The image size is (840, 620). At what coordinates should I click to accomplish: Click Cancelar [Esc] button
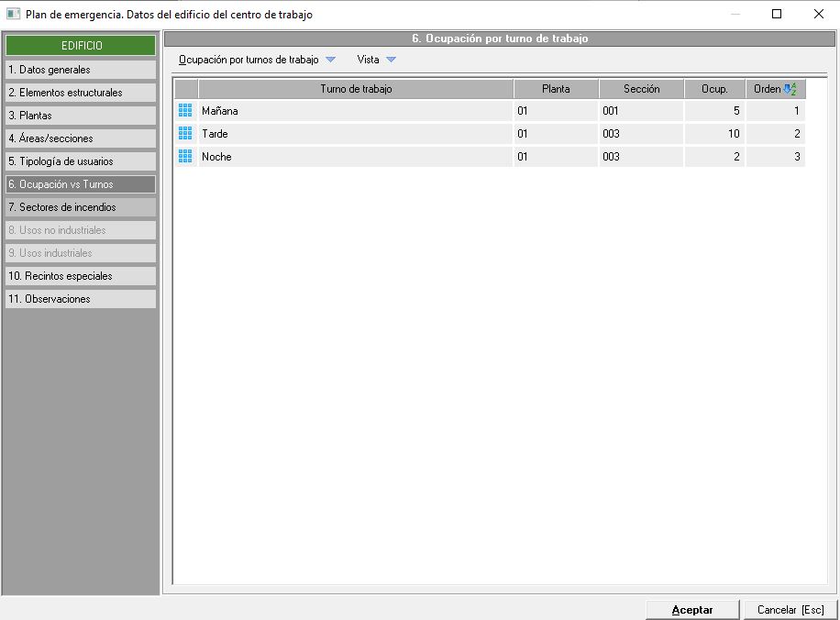click(x=790, y=610)
